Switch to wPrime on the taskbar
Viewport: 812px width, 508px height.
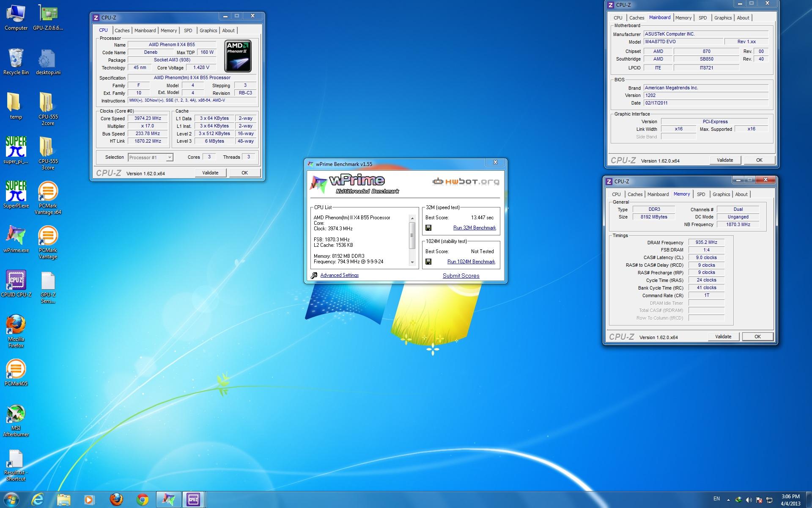click(168, 500)
